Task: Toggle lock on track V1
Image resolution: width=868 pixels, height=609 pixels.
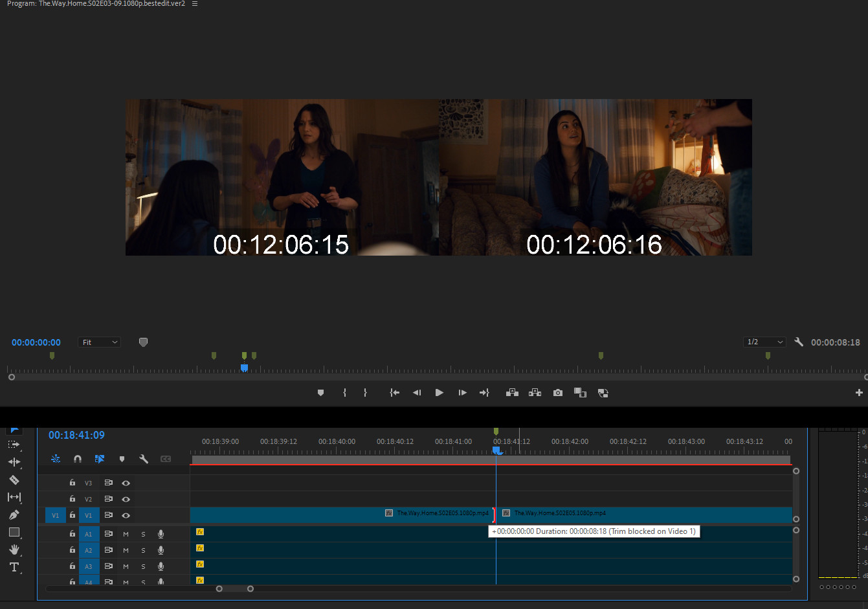Action: pos(72,515)
